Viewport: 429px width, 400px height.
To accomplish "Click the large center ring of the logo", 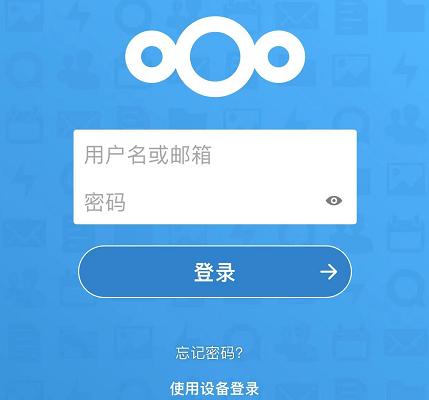I will tap(215, 57).
